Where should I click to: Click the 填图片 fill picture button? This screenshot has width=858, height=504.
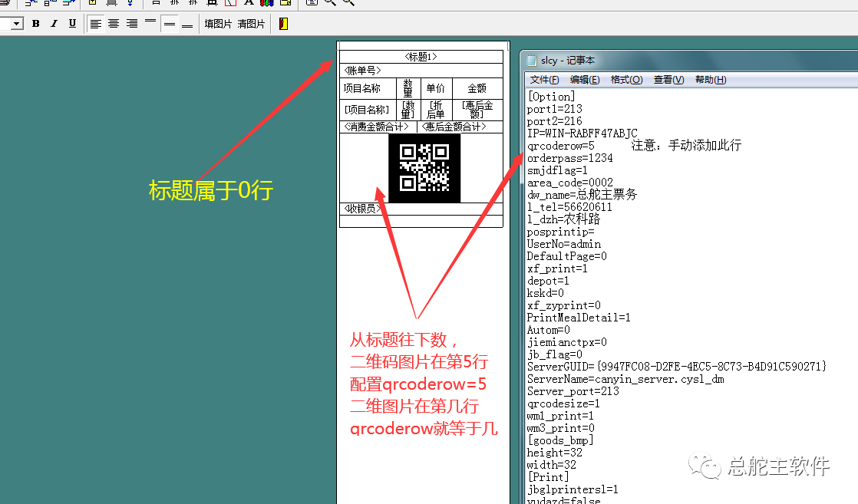218,24
